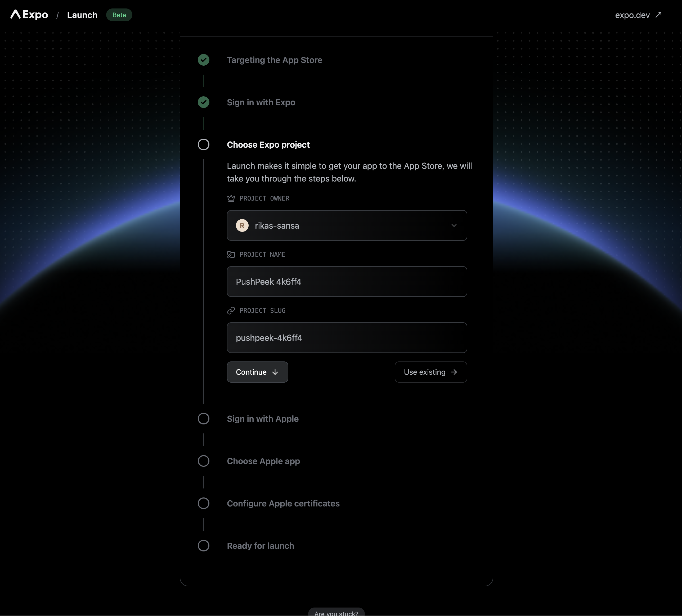Screen dimensions: 682x616
Task: Click the R avatar in owner field
Action: 242,225
